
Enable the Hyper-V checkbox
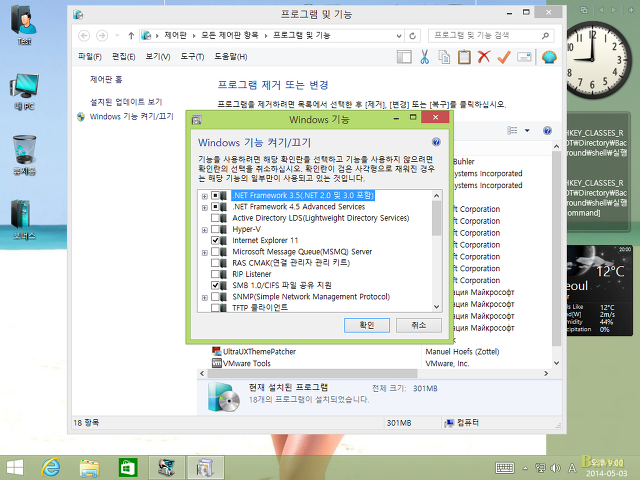(215, 229)
